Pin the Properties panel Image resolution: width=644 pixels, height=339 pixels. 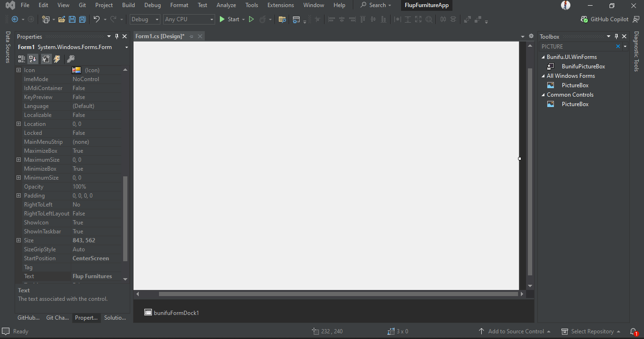pos(117,36)
